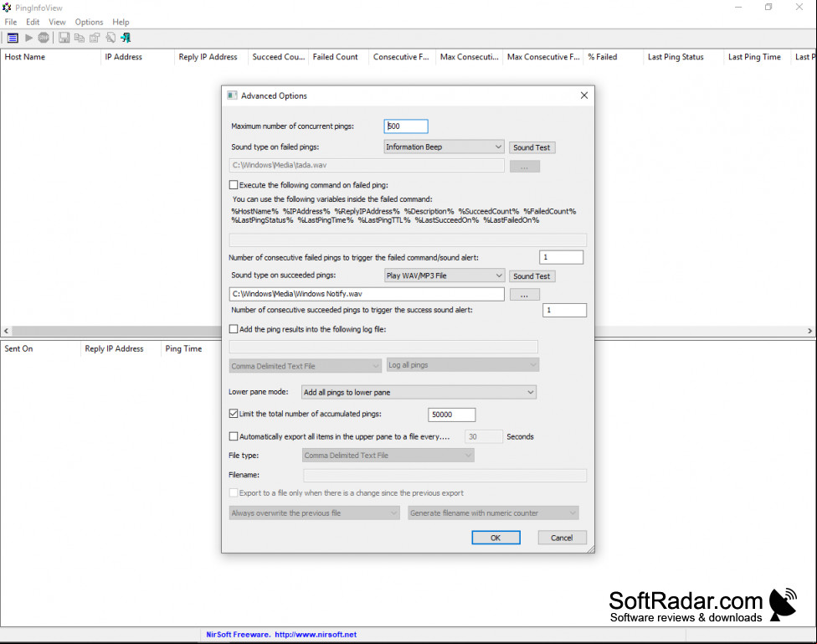Open the www.nirsoft.net link in status bar
Image resolution: width=817 pixels, height=644 pixels.
point(316,635)
